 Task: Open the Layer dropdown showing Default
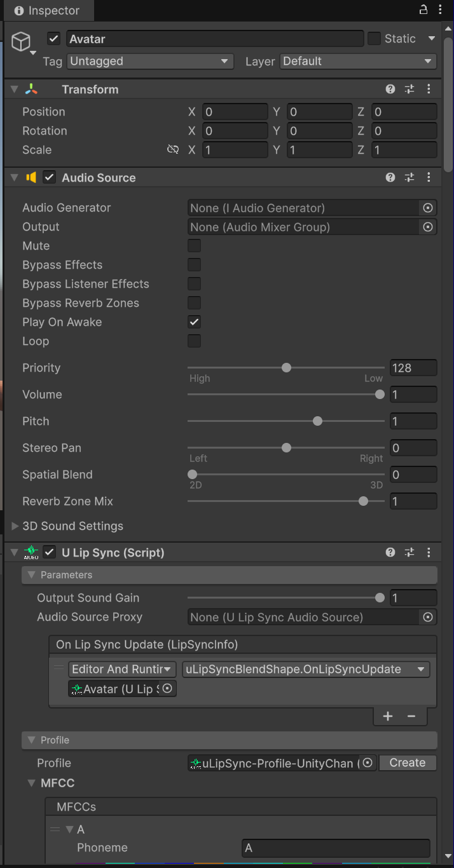click(x=357, y=62)
